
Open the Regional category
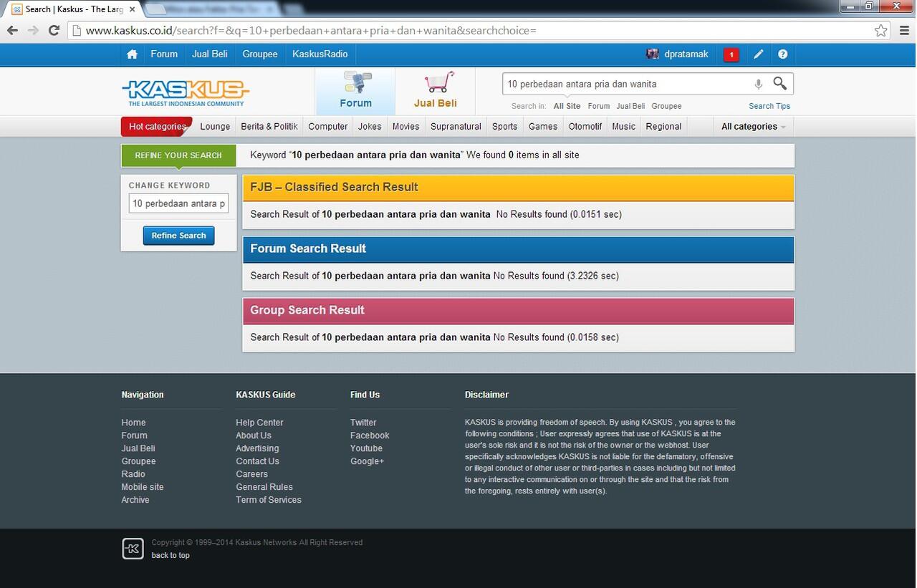[663, 126]
